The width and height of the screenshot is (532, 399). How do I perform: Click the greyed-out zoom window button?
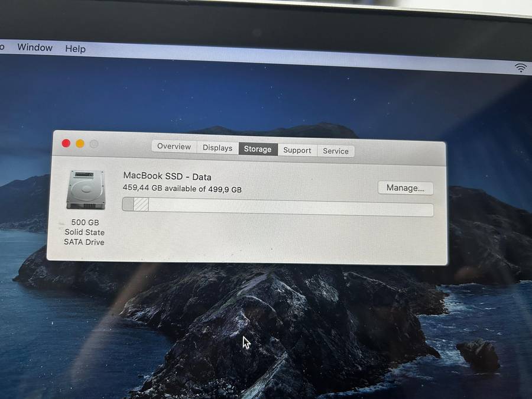pyautogui.click(x=94, y=144)
